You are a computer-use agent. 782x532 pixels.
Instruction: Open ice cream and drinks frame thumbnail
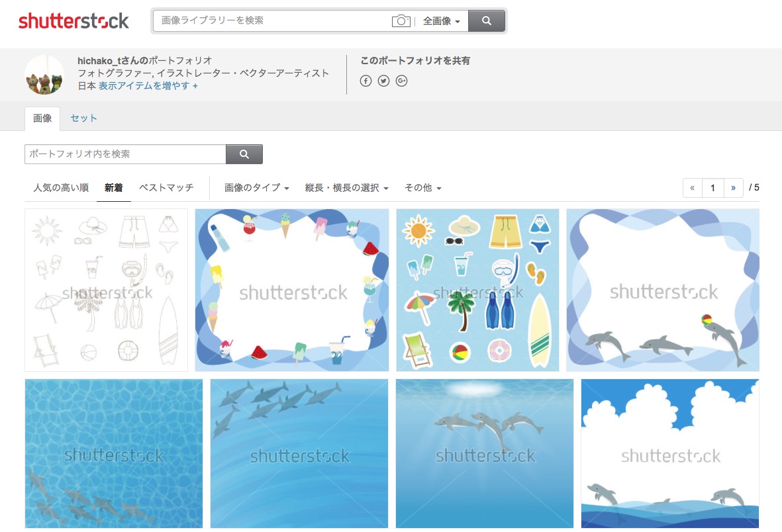(x=292, y=290)
